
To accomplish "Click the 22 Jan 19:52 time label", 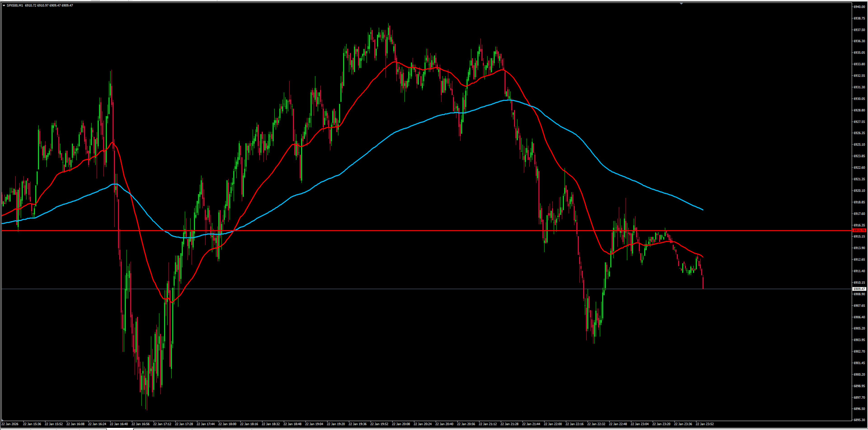I will [x=379, y=424].
